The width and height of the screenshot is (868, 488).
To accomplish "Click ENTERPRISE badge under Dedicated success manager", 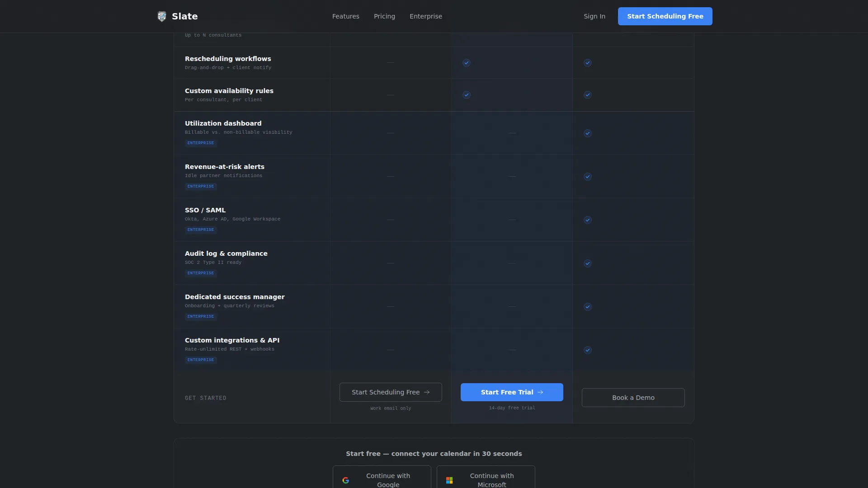I will 201,317.
